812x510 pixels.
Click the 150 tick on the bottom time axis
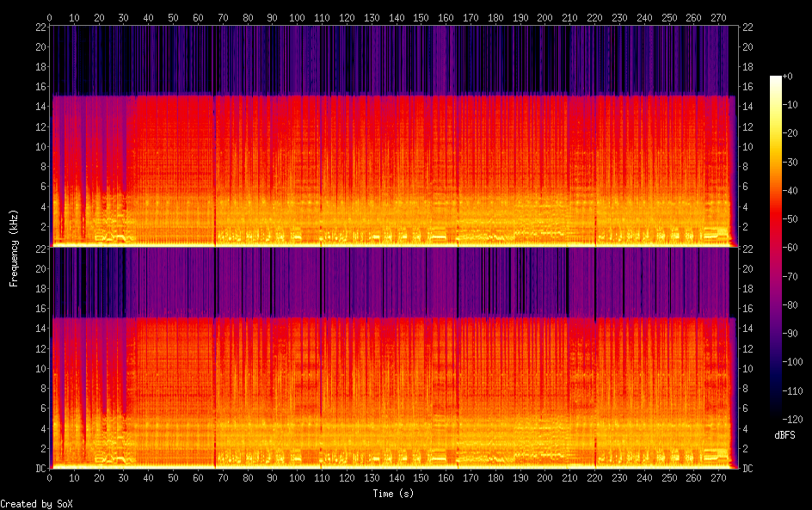coord(421,477)
